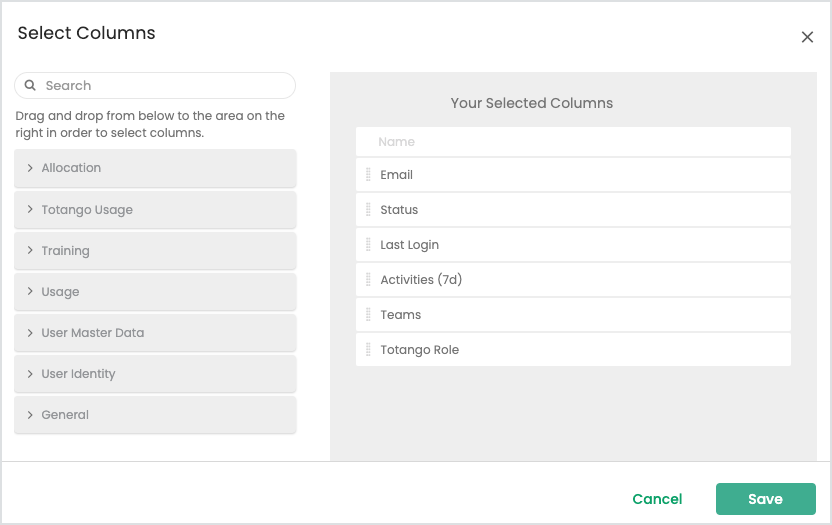Expand the Usage category

(155, 291)
